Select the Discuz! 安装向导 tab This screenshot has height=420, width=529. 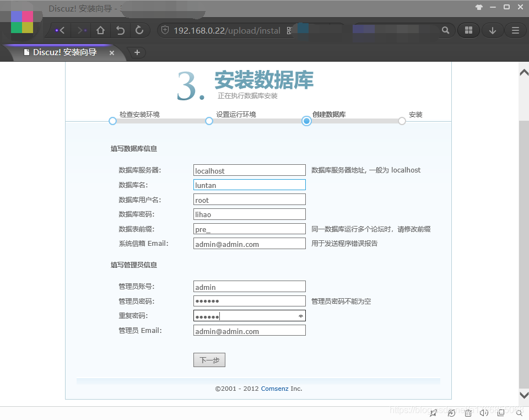(64, 52)
